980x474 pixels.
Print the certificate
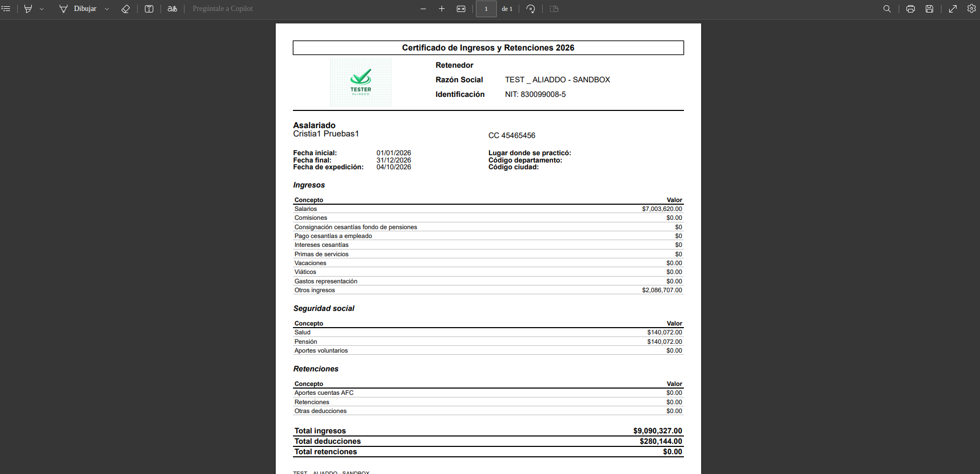[911, 9]
